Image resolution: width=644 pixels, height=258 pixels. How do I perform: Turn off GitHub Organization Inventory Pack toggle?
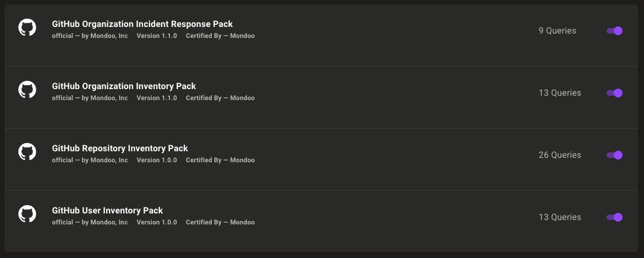coord(614,93)
